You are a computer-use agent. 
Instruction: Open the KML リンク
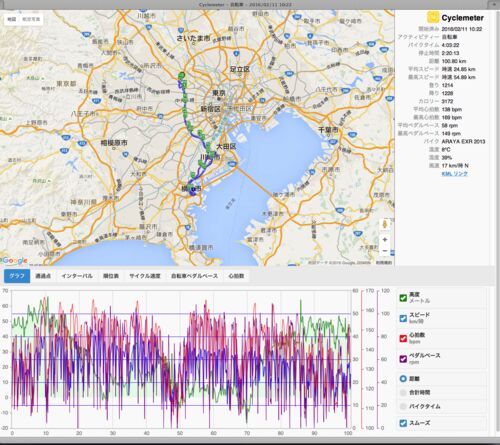[454, 174]
